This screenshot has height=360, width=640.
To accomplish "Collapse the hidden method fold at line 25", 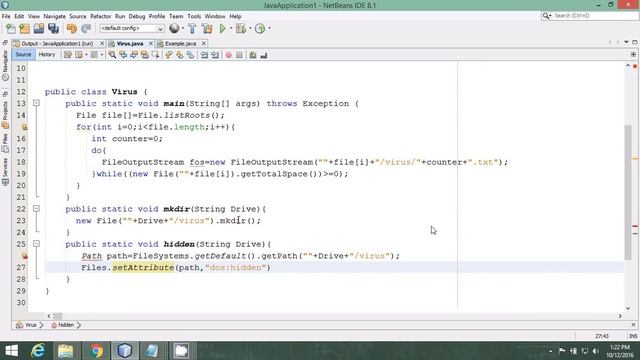I will [x=36, y=244].
